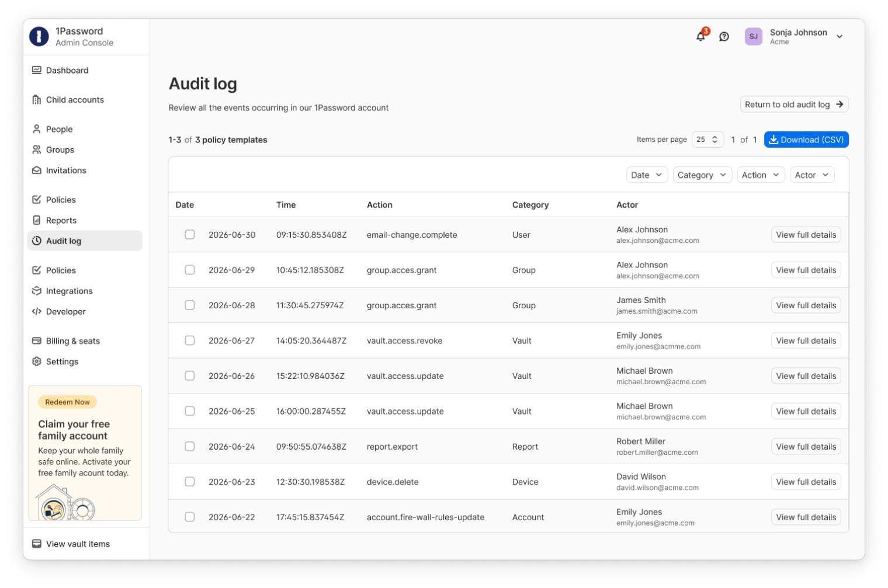Open the Category filter dropdown
The image size is (888, 588).
point(702,175)
